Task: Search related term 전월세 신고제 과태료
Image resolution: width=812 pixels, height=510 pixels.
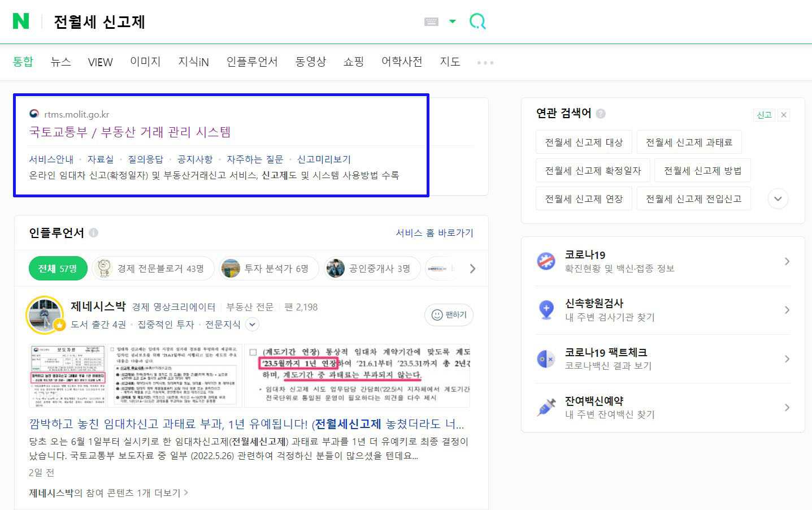Action: point(689,142)
